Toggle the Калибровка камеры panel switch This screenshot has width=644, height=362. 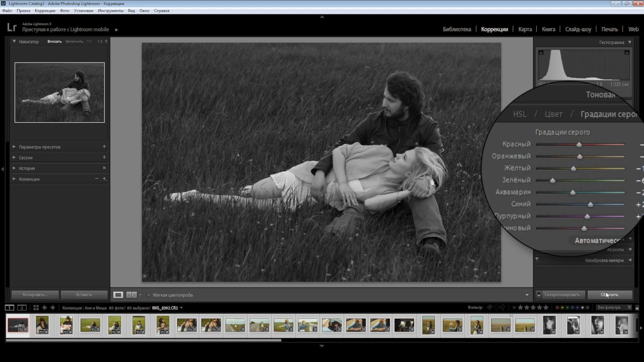(537, 260)
